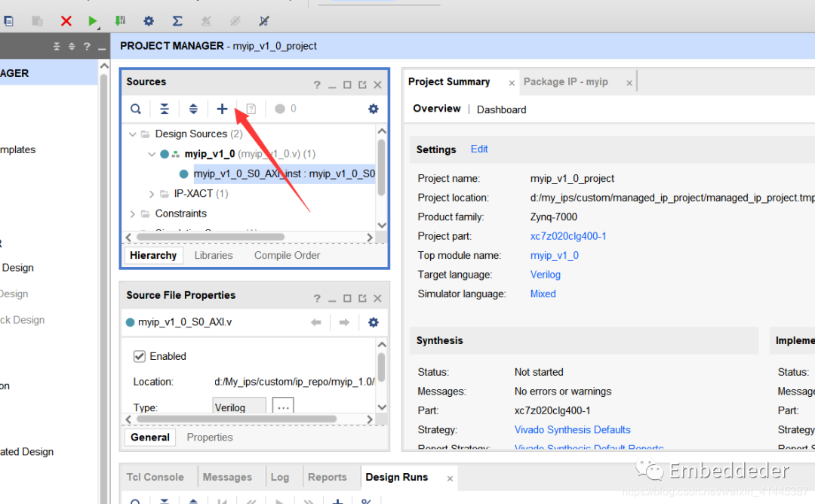Select myip_v1_0_S0_AXI_inst source file
This screenshot has height=504, width=815.
click(284, 174)
